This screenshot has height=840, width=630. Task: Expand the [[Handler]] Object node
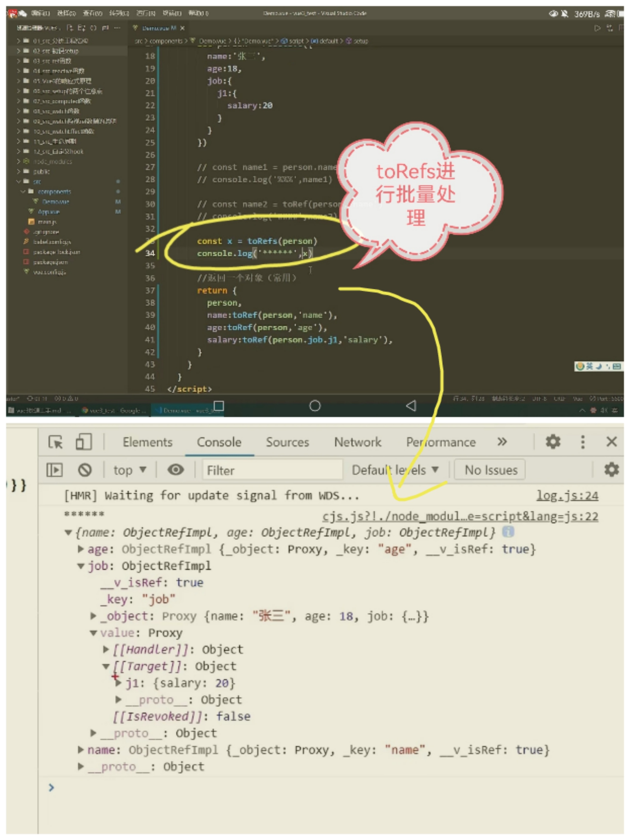(106, 649)
